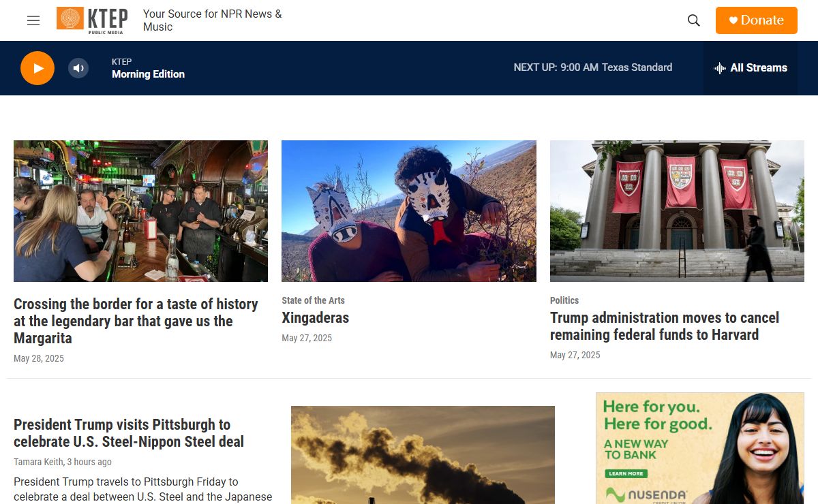Image resolution: width=818 pixels, height=504 pixels.
Task: Open the U.S. Steel-Nippon Steel deal story
Action: coord(129,433)
